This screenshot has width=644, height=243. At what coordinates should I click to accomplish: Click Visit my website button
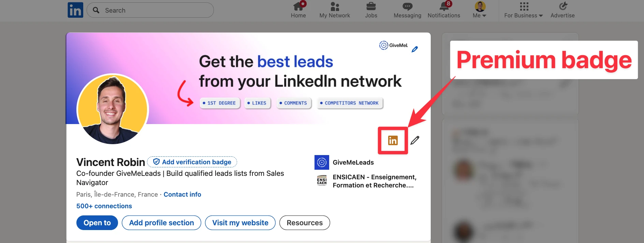pos(240,223)
